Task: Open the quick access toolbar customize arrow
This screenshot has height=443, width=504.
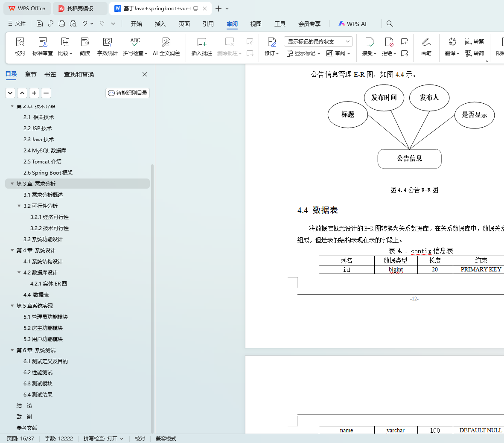Action: [113, 23]
